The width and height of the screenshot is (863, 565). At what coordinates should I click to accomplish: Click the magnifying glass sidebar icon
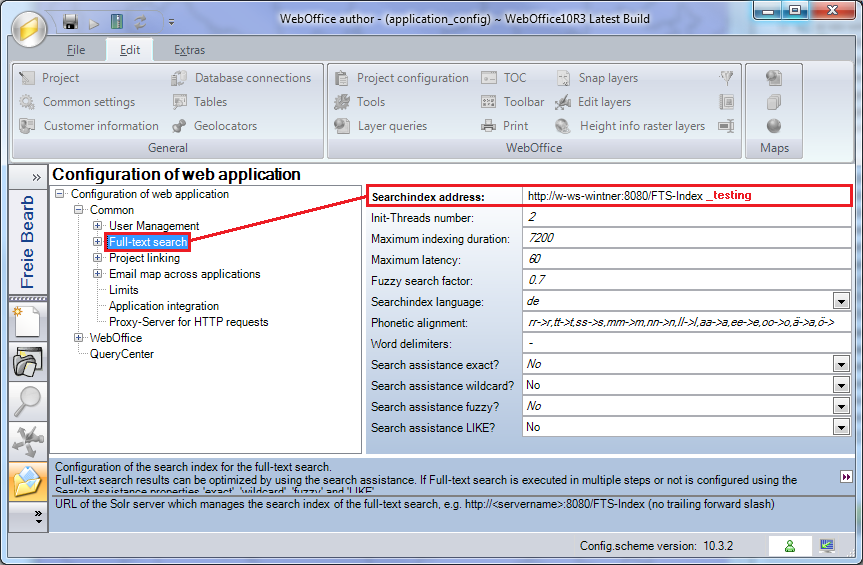(x=28, y=401)
